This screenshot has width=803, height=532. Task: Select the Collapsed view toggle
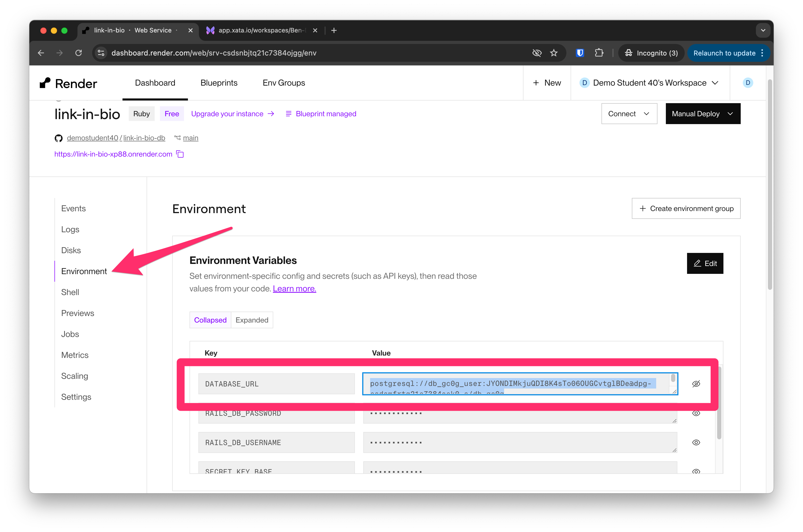[210, 320]
